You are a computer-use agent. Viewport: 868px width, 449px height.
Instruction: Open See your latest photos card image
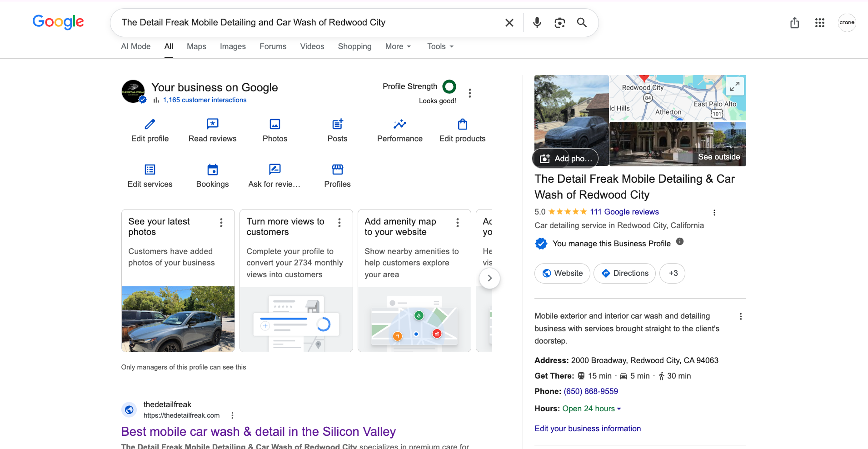pos(178,319)
